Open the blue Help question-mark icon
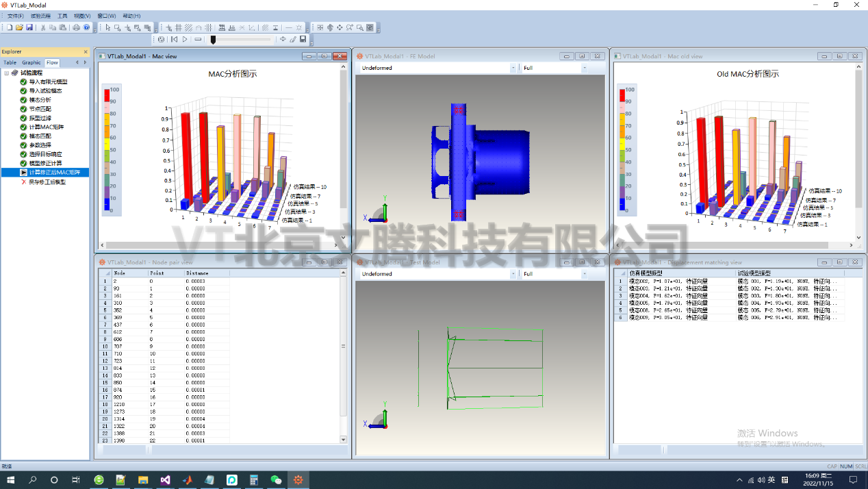Screen dimensions: 868x489 (86, 27)
